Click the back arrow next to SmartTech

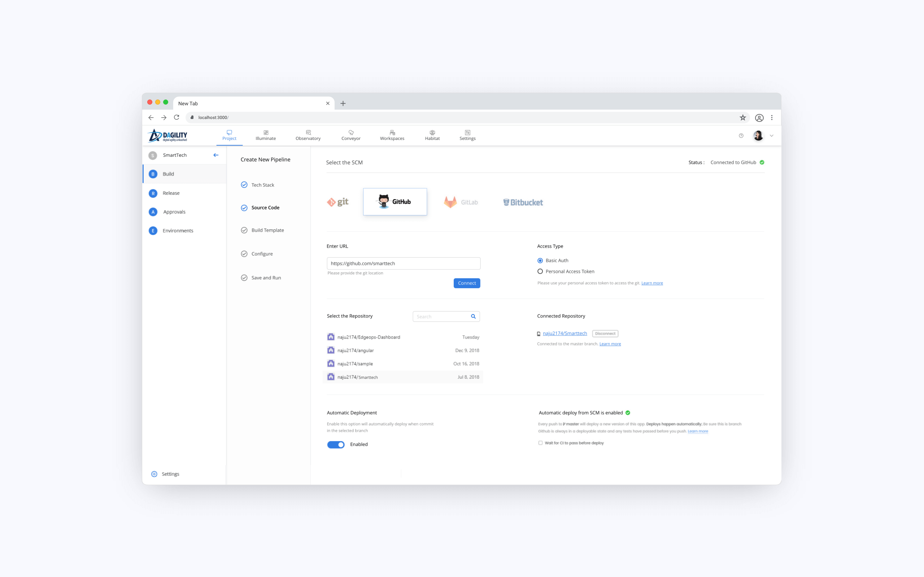(x=216, y=155)
